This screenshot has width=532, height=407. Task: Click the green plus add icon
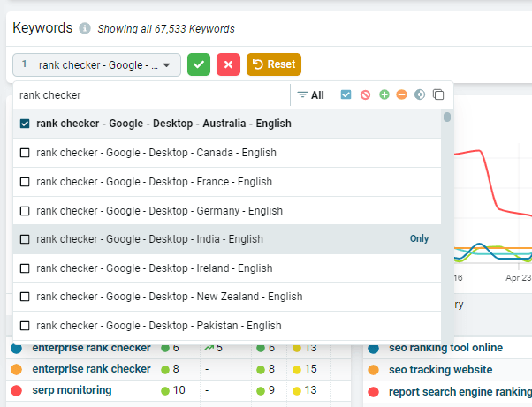(384, 94)
